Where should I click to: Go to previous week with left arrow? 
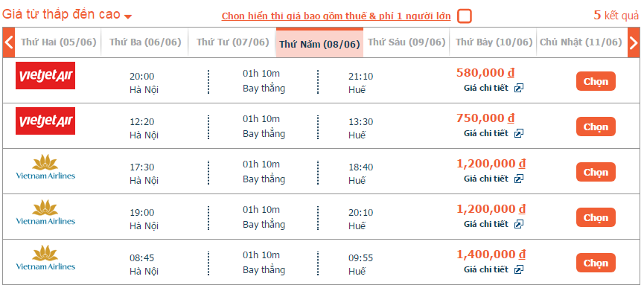click(9, 42)
